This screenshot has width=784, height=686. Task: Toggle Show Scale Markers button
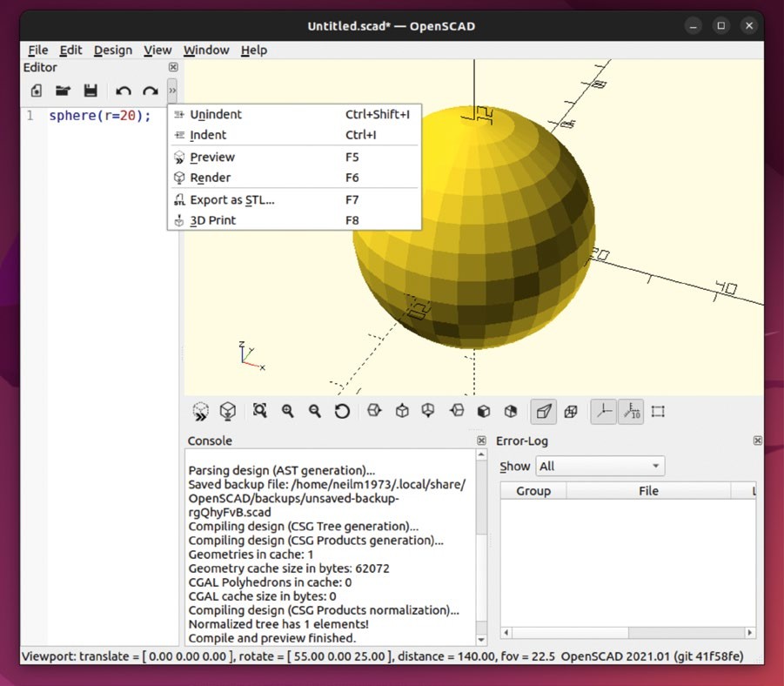click(x=631, y=411)
